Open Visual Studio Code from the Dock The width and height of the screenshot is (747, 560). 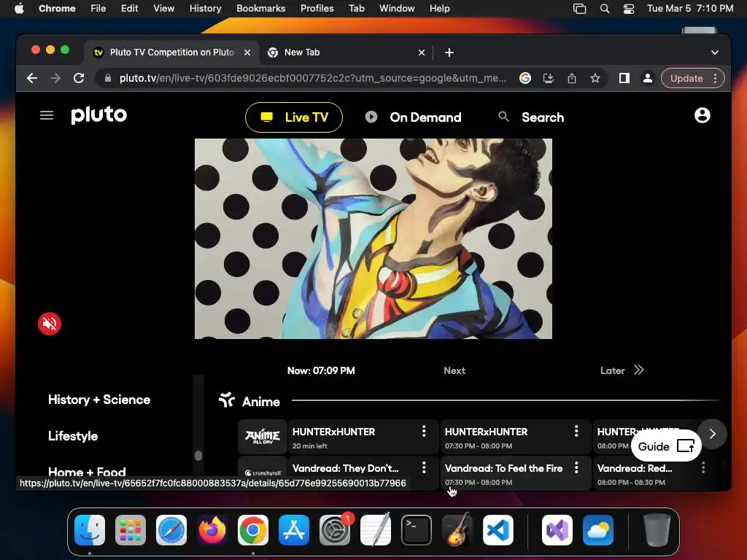(498, 529)
